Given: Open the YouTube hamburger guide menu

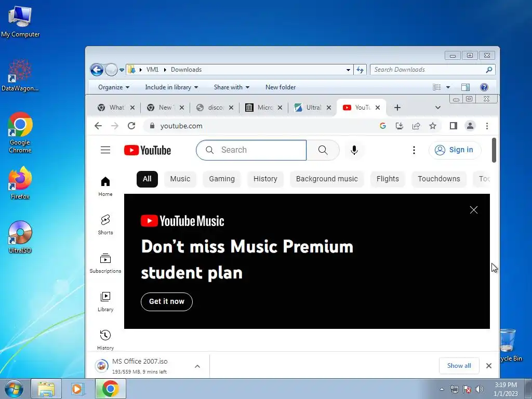Looking at the screenshot, I should click(x=105, y=150).
